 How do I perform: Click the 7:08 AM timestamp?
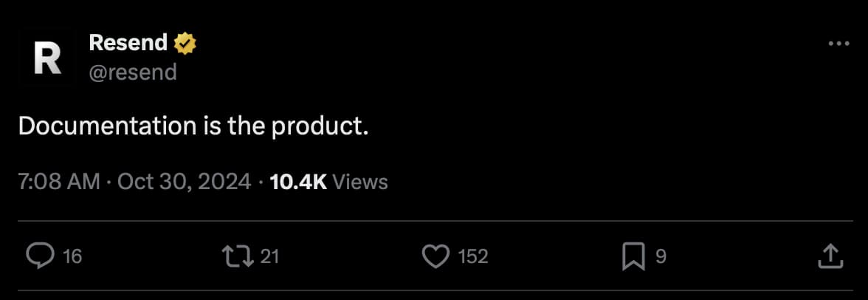click(x=59, y=182)
